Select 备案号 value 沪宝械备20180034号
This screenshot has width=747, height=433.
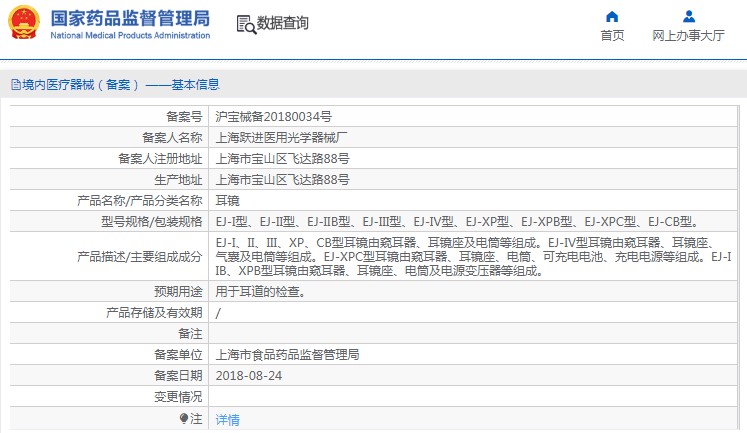[273, 117]
